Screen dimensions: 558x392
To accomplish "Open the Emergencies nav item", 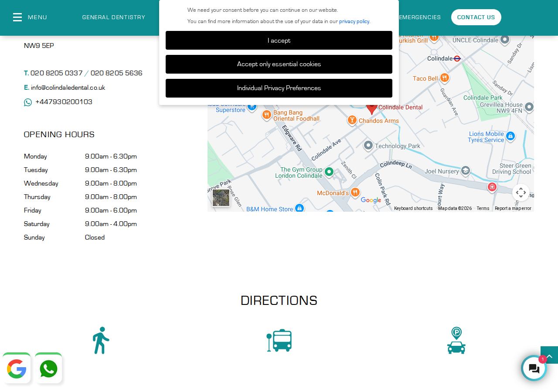I will coord(420,17).
